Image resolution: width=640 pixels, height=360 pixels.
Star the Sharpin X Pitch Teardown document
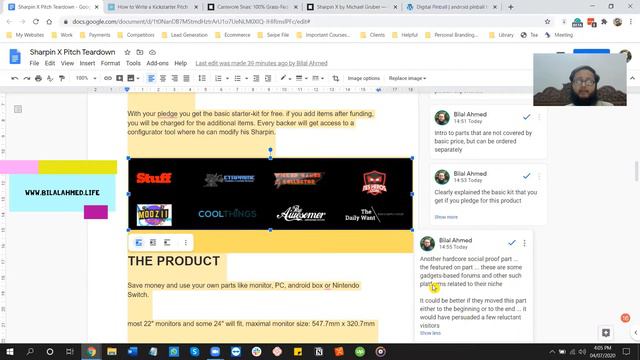coord(127,52)
